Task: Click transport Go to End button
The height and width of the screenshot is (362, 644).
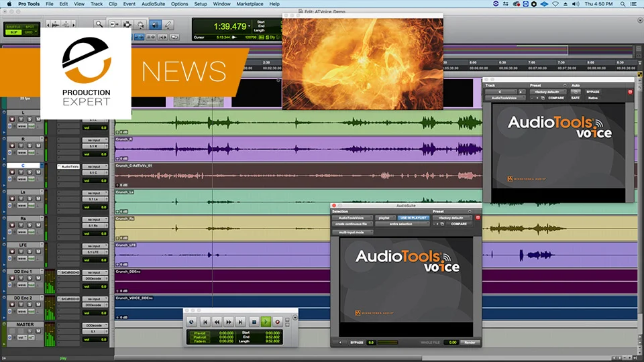Action: pyautogui.click(x=241, y=322)
